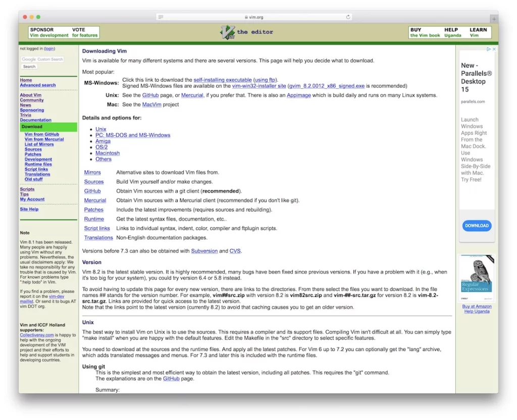Open Site Help in the sidebar
The image size is (517, 420).
click(x=29, y=209)
